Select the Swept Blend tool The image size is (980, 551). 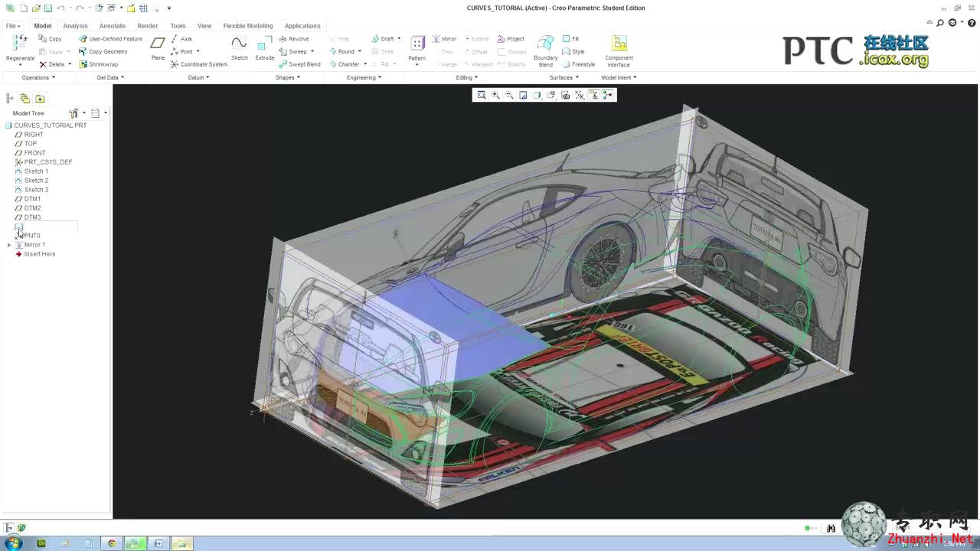(299, 64)
